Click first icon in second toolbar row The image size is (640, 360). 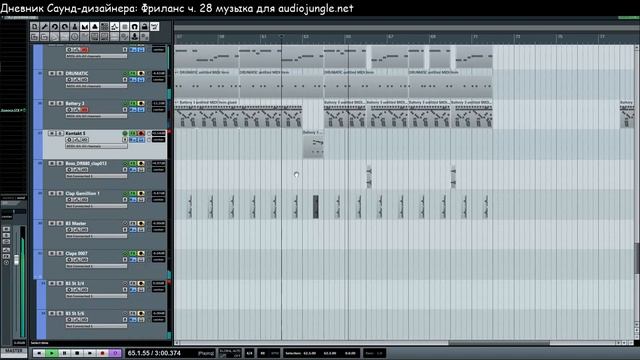35,37
